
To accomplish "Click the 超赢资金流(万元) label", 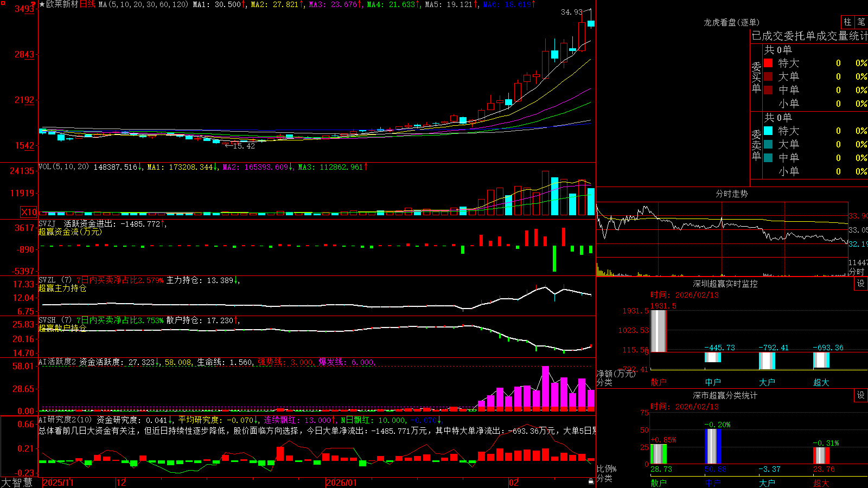I will (70, 232).
